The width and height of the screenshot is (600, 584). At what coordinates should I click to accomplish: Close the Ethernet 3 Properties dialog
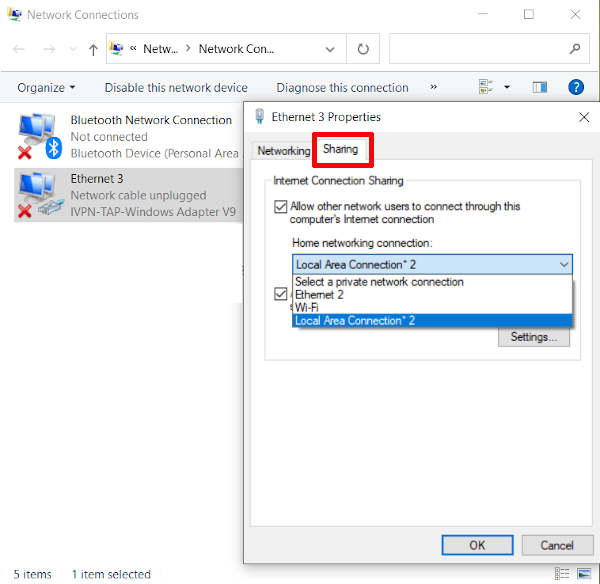pyautogui.click(x=584, y=117)
